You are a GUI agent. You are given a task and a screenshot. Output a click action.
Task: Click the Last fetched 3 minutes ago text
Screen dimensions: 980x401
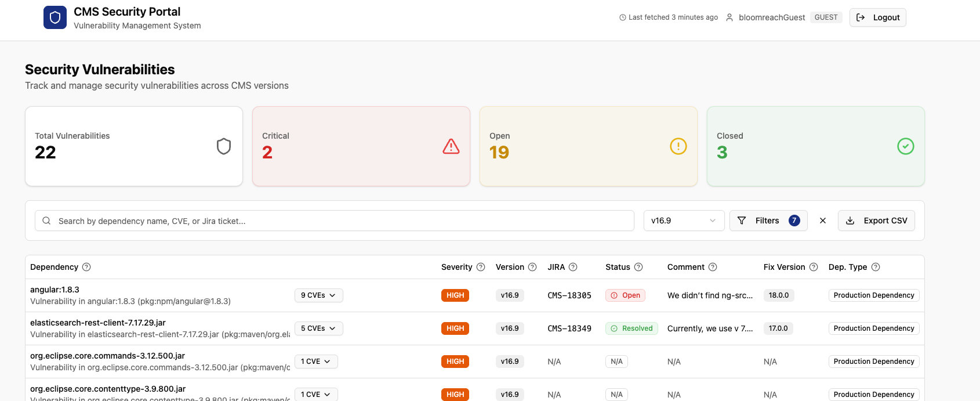click(x=673, y=17)
